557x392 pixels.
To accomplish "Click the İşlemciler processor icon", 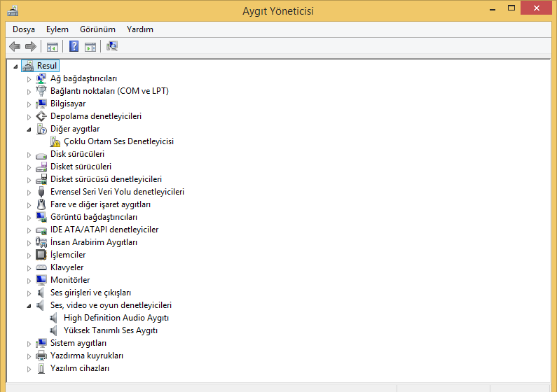I will (41, 255).
